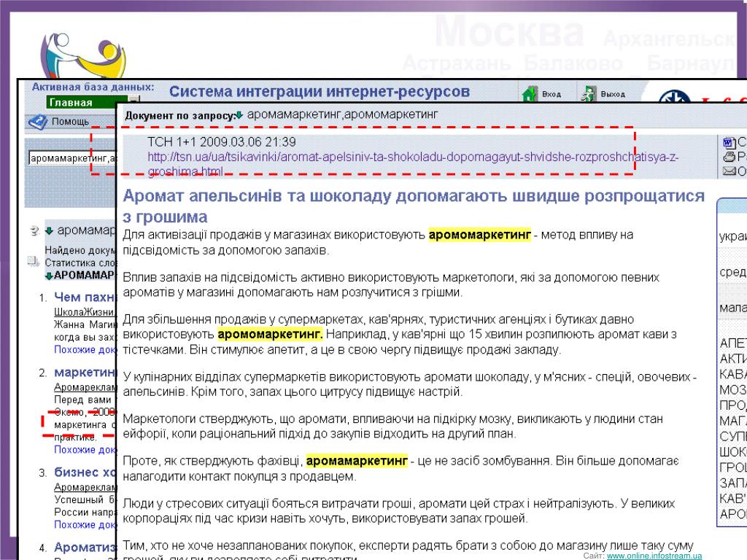
Task: Click the 'Активная база данных:' label
Action: (93, 87)
